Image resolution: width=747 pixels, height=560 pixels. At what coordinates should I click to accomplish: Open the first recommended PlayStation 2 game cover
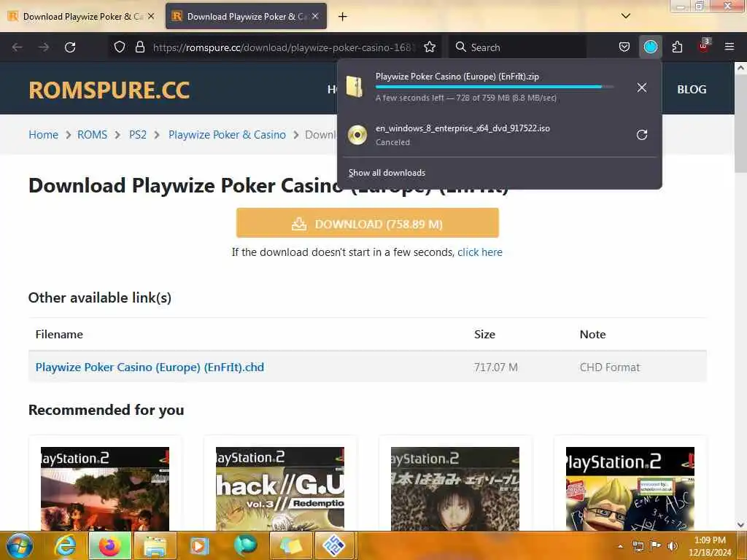click(x=105, y=489)
